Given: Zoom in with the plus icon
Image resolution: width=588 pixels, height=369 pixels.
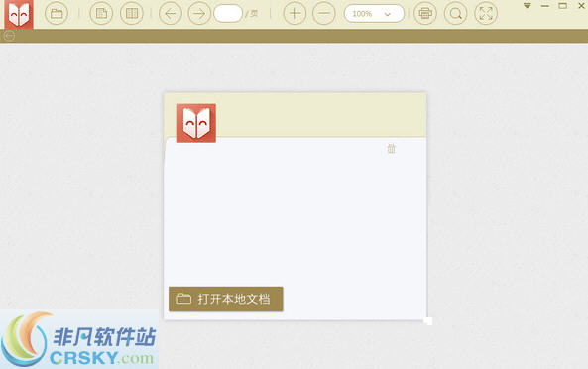Looking at the screenshot, I should [294, 14].
